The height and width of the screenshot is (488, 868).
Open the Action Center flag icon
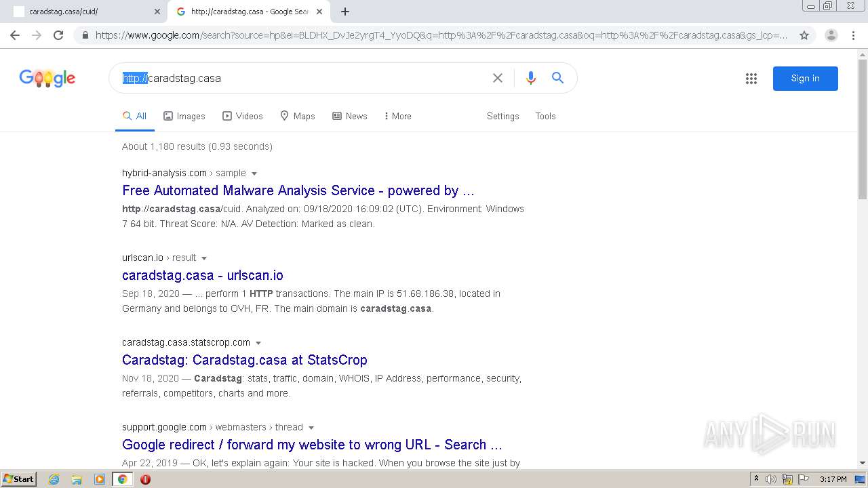click(803, 479)
